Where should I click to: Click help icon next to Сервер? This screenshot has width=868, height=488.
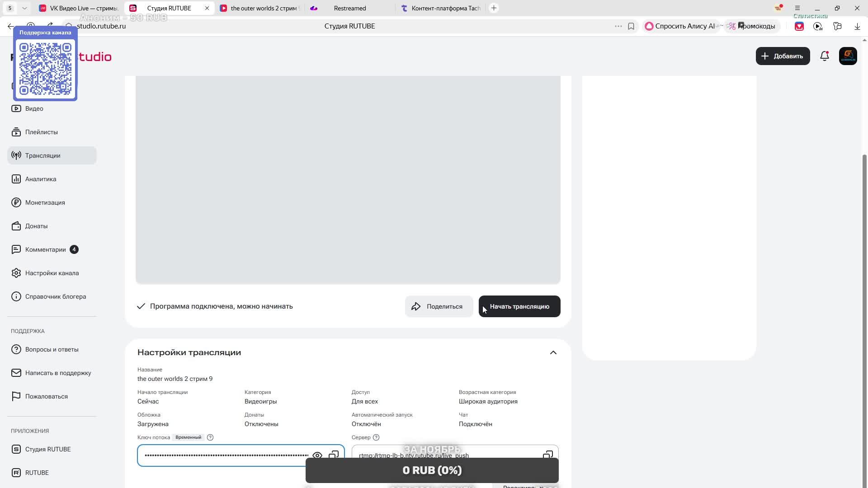376,437
